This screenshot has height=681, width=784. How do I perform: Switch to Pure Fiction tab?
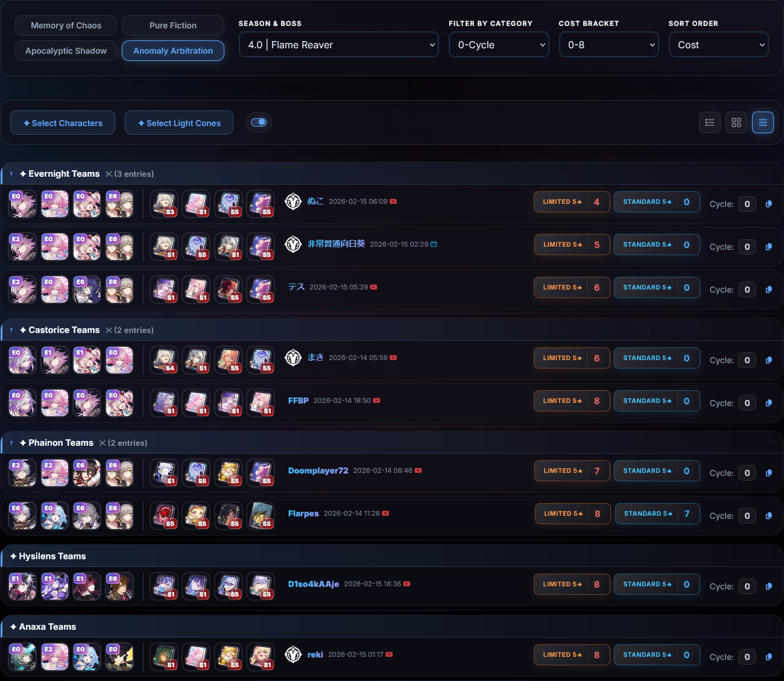tap(173, 25)
